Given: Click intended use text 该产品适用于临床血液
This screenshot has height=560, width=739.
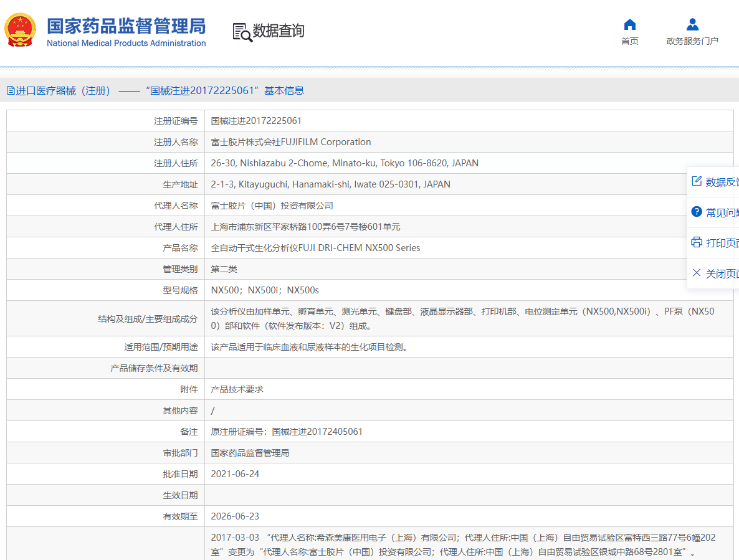Looking at the screenshot, I should [308, 347].
